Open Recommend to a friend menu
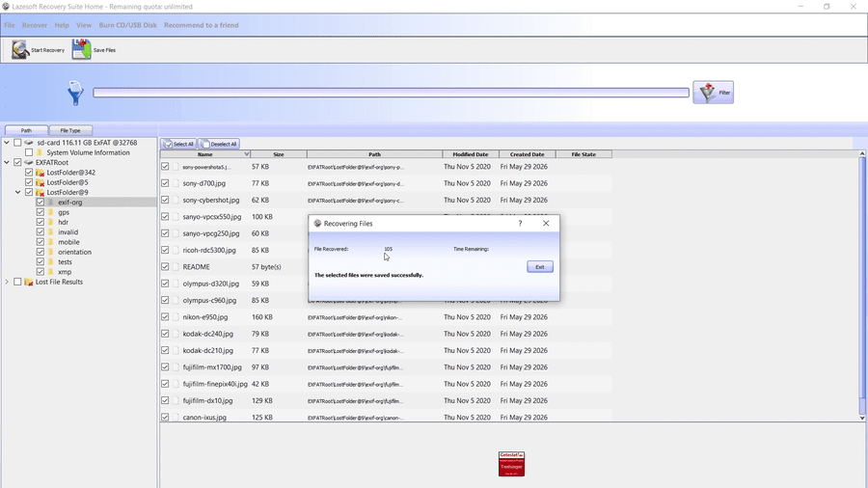This screenshot has width=868, height=488. pos(201,25)
